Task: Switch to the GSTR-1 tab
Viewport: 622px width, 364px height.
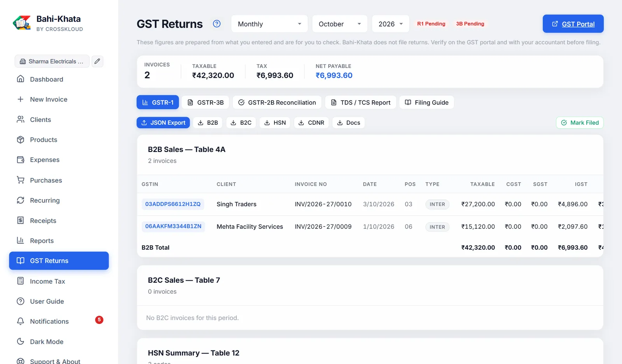Action: [x=158, y=103]
